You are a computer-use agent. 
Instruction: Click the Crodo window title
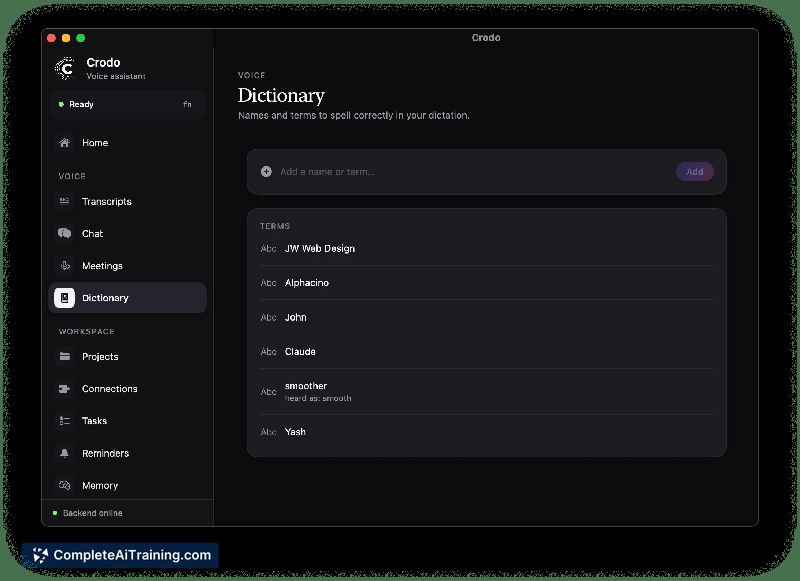(x=486, y=38)
